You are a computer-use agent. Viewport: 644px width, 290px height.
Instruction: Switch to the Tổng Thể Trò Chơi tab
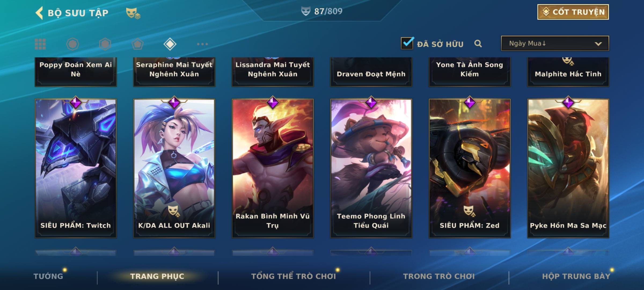[x=294, y=276]
